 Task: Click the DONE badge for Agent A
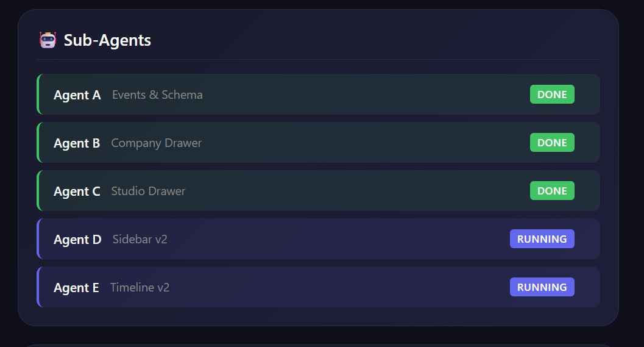pyautogui.click(x=552, y=95)
